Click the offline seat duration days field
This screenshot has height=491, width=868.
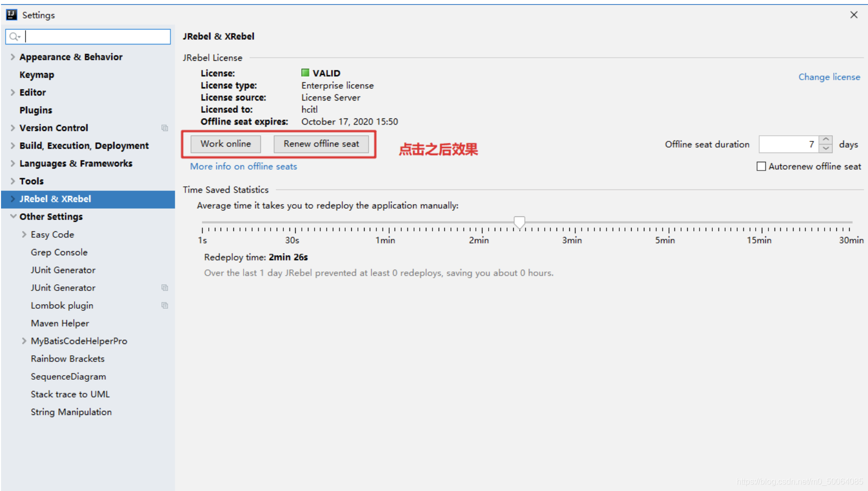789,144
